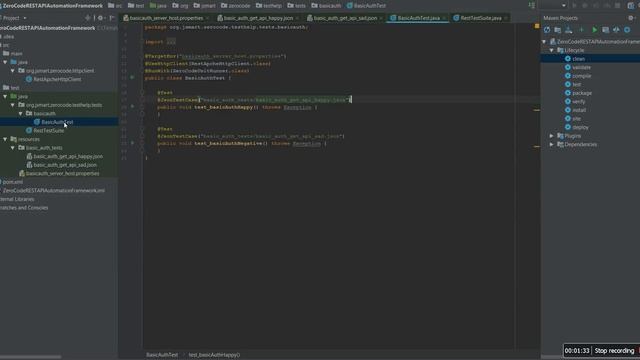Toggle Skip Tests mode icon in Maven toolbar
This screenshot has height=360, width=640.
click(x=627, y=30)
